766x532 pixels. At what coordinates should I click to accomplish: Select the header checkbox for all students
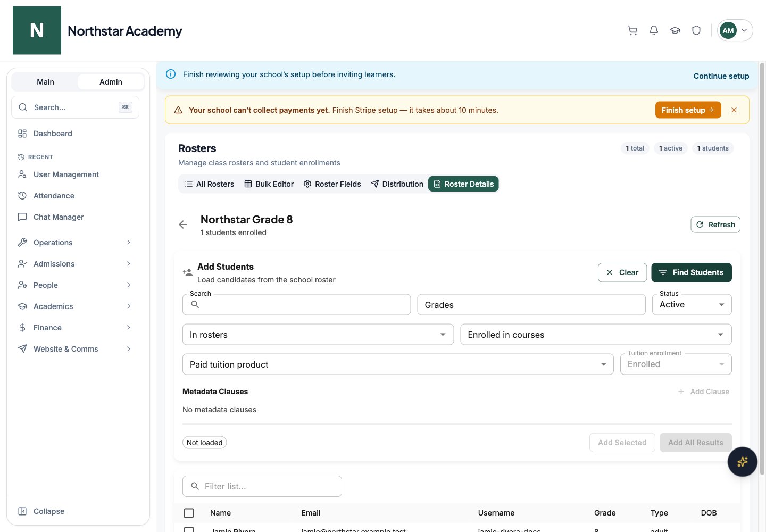click(189, 513)
